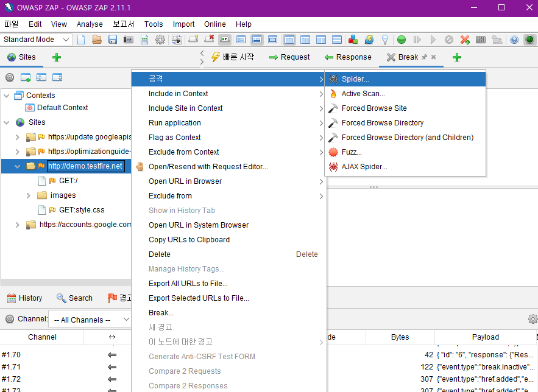Open Session Properties sheet icon

(144, 40)
